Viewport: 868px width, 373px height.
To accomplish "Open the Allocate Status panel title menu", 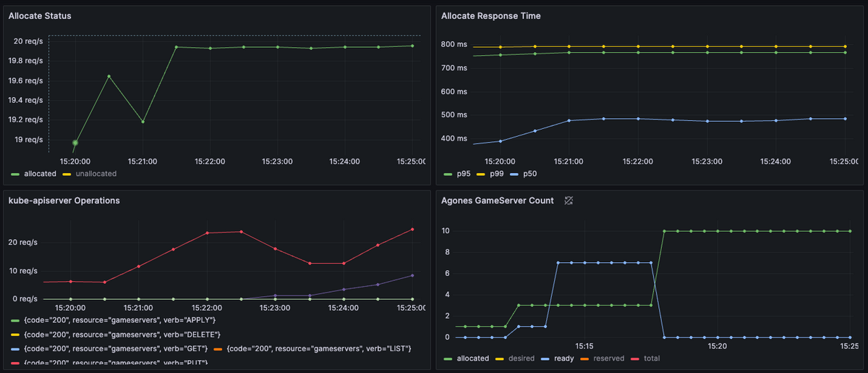I will (x=40, y=15).
